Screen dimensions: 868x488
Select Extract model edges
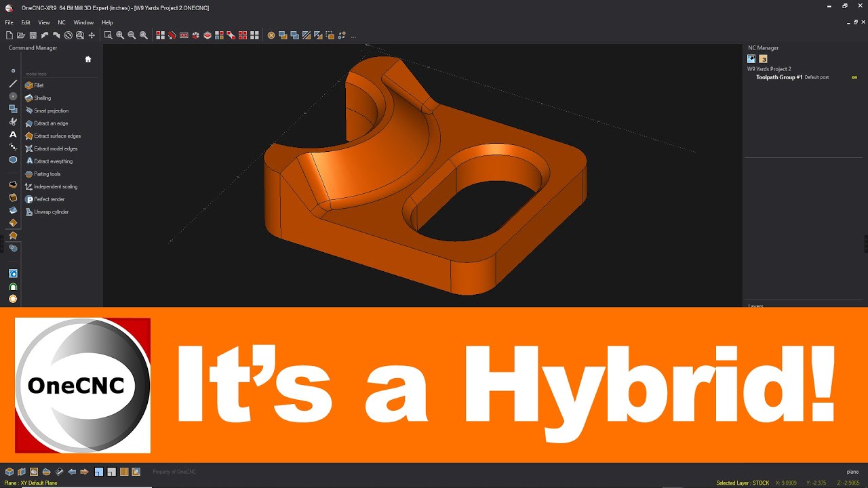[52, 148]
